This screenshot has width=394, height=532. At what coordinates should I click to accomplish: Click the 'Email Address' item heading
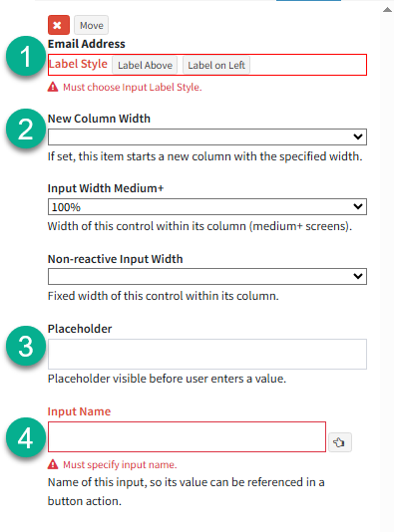(x=86, y=44)
